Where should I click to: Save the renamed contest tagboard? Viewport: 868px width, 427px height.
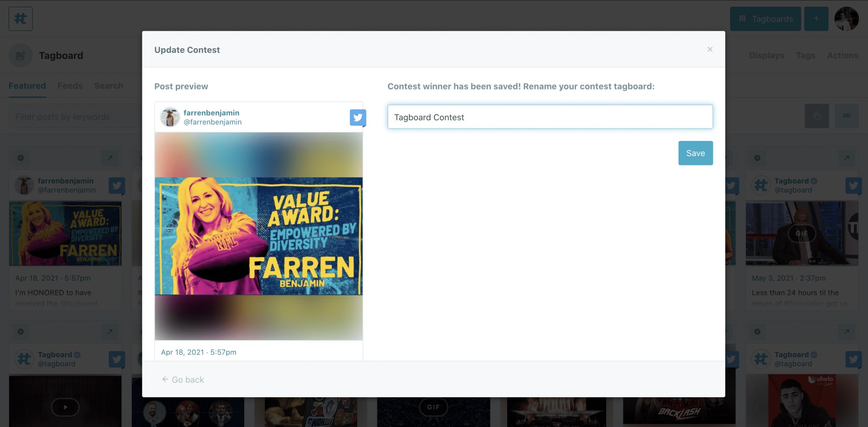pyautogui.click(x=695, y=153)
